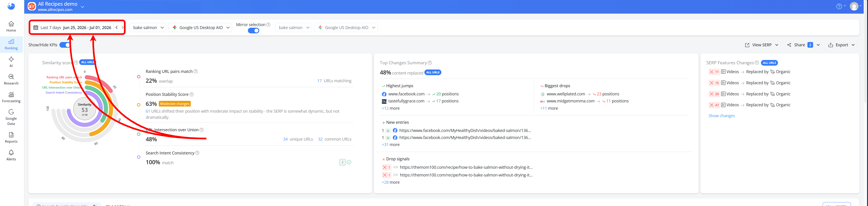Toggle the Mirror selection switch

pyautogui.click(x=253, y=31)
